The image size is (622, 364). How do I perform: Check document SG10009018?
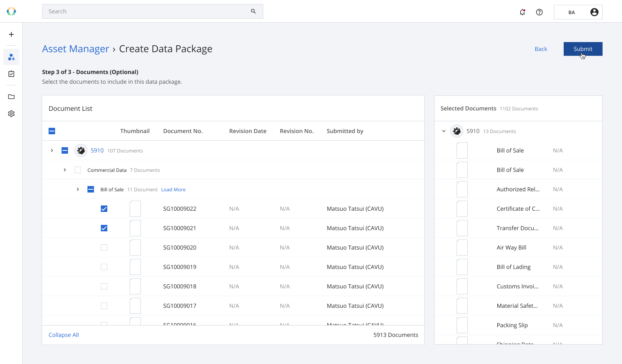104,286
